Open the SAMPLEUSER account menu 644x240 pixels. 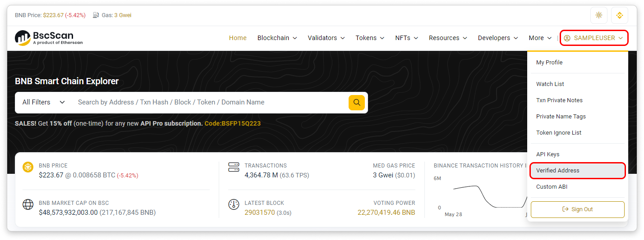pyautogui.click(x=593, y=38)
